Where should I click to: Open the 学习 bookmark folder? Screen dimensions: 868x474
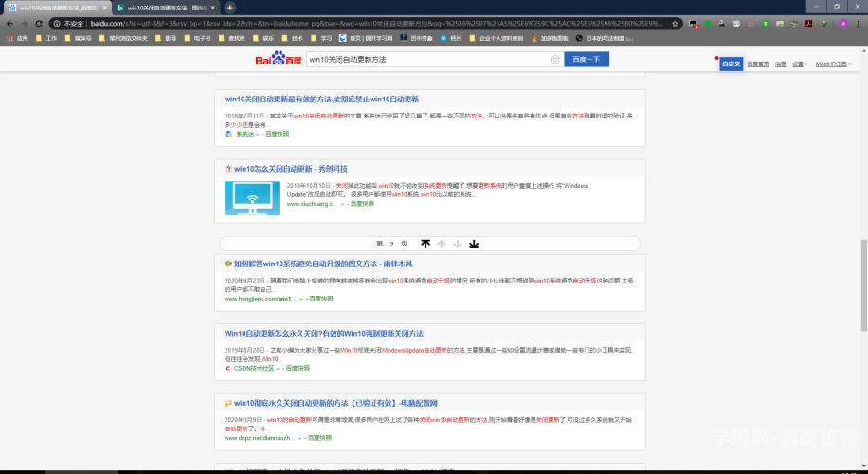point(321,38)
